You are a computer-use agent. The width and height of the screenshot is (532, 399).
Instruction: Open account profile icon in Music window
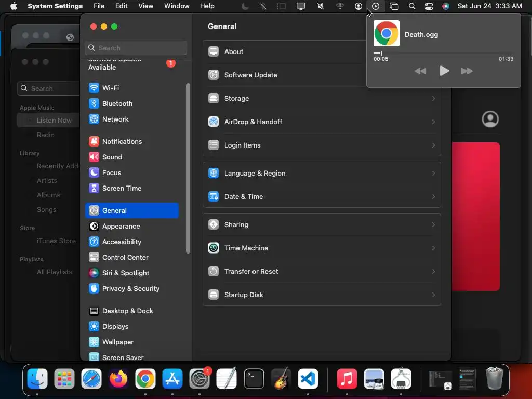490,119
